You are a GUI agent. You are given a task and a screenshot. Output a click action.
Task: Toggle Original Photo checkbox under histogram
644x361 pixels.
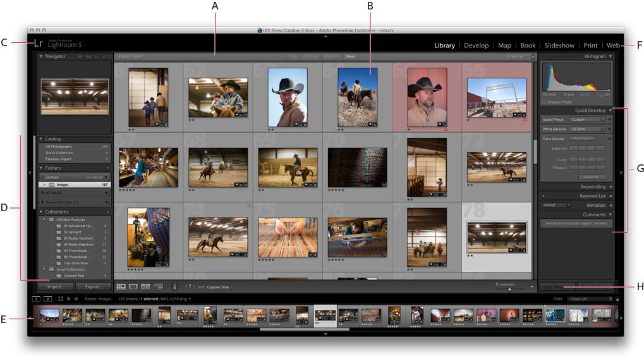pyautogui.click(x=545, y=102)
